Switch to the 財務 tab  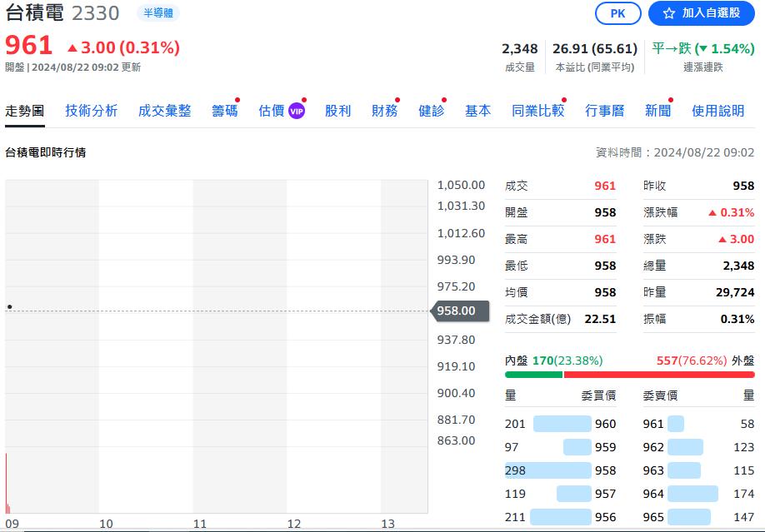384,112
